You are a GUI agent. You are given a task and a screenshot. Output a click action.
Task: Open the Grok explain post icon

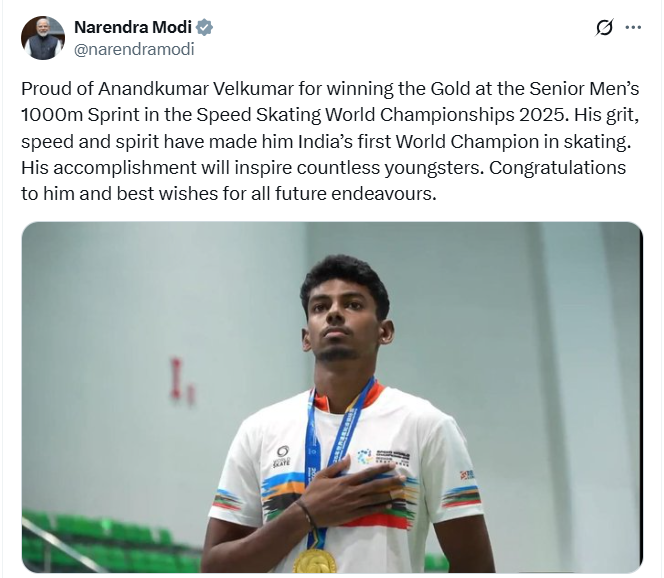[x=604, y=28]
